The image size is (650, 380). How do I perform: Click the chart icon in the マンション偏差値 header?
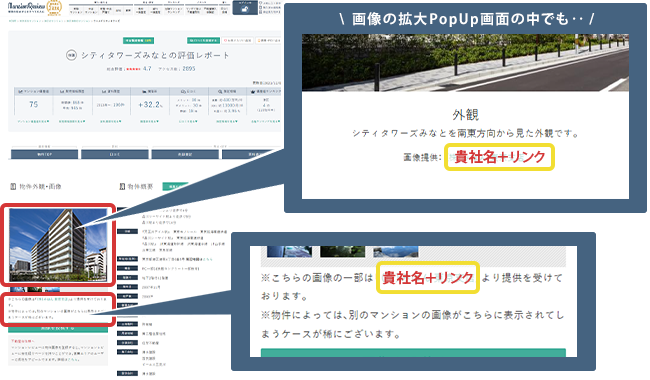[x=20, y=91]
